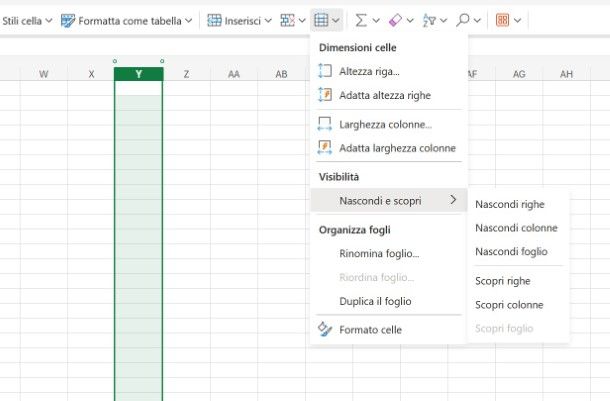Click the orange add-ins icon

click(x=502, y=20)
